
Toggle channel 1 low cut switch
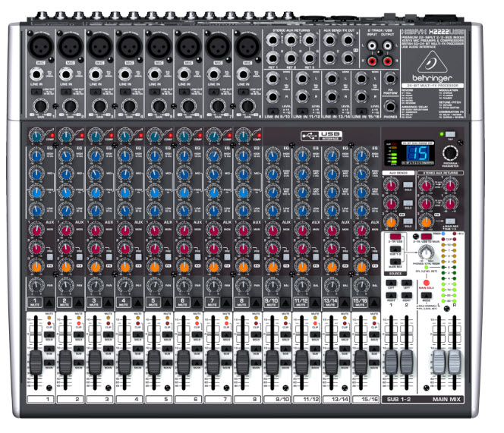tap(36, 92)
